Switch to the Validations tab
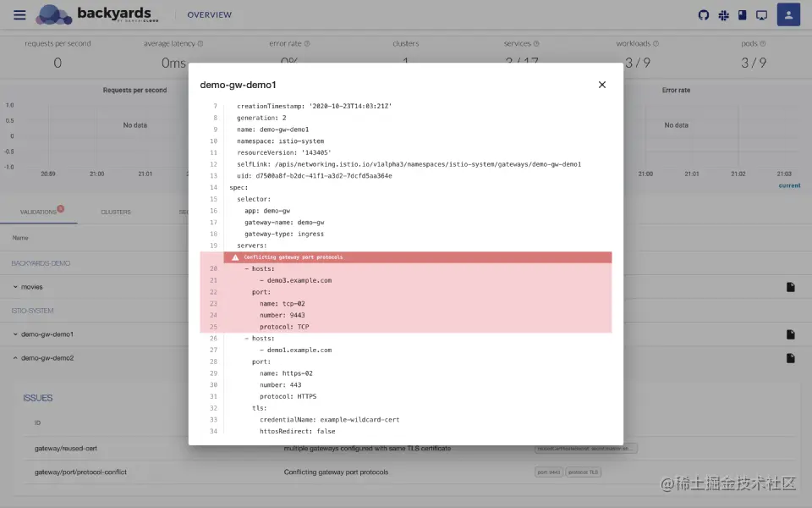This screenshot has height=508, width=812. click(x=38, y=212)
